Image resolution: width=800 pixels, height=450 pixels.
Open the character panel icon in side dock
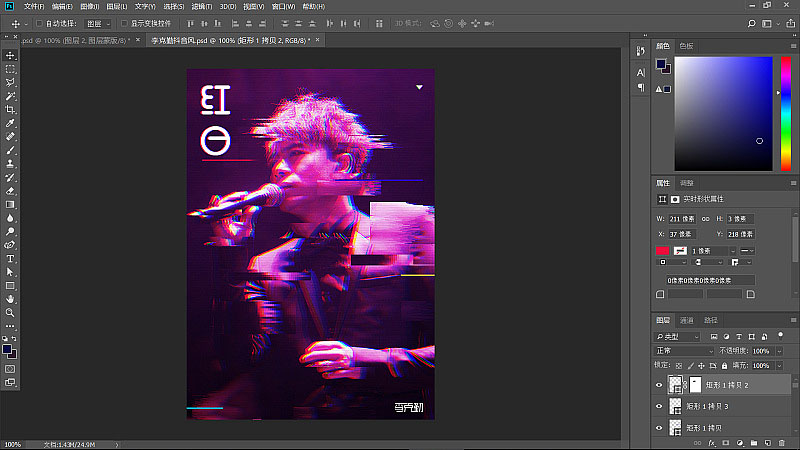pyautogui.click(x=641, y=72)
